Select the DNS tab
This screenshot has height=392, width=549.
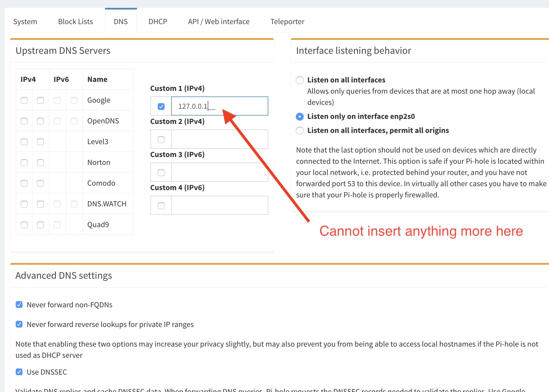click(121, 22)
